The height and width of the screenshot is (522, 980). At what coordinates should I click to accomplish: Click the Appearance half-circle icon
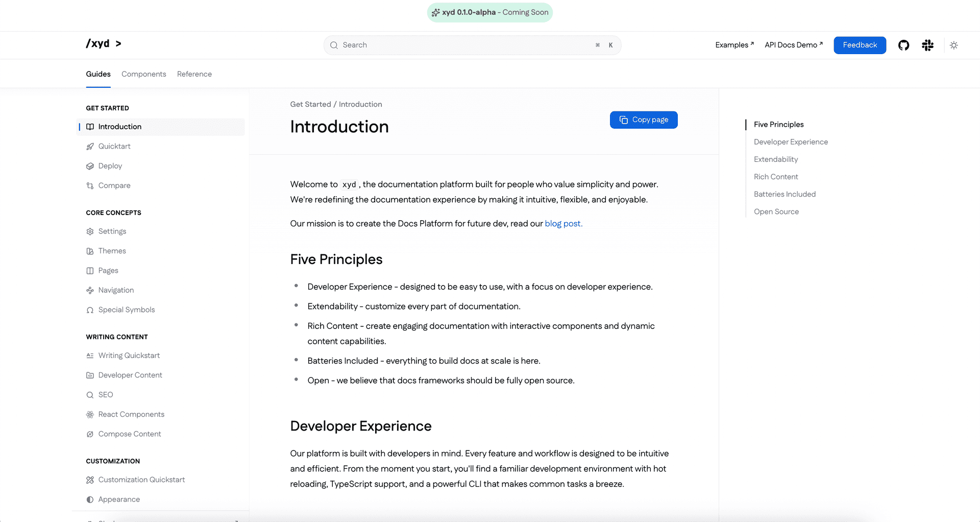(90, 500)
